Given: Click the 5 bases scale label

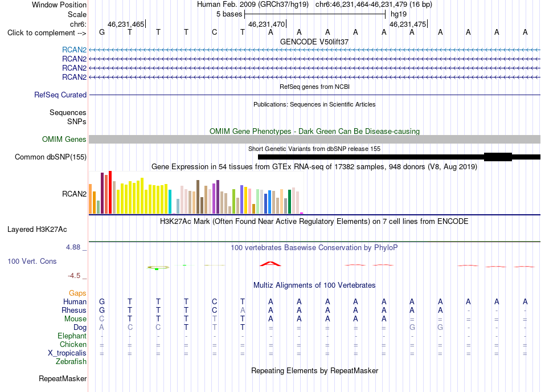Looking at the screenshot, I should click(229, 14).
